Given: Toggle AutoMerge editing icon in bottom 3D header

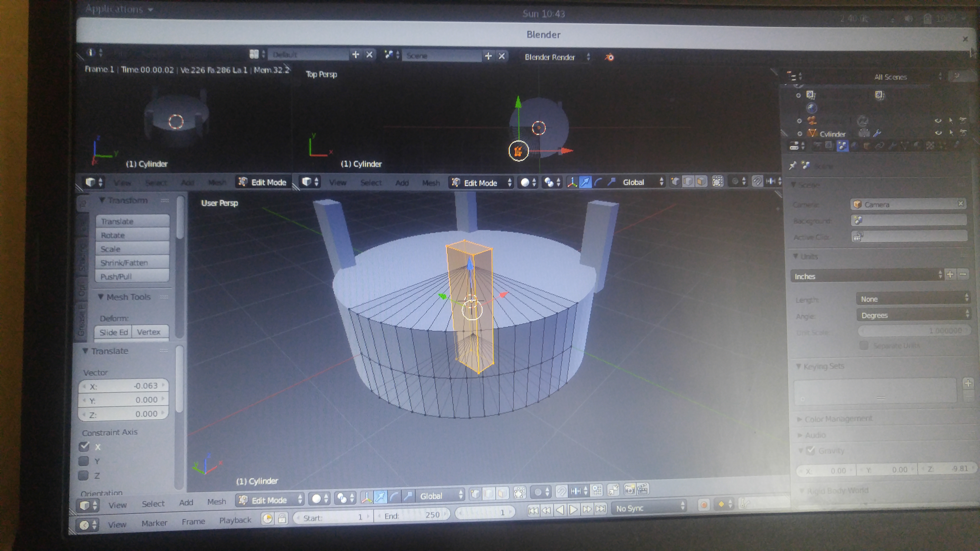Looking at the screenshot, I should click(x=613, y=490).
